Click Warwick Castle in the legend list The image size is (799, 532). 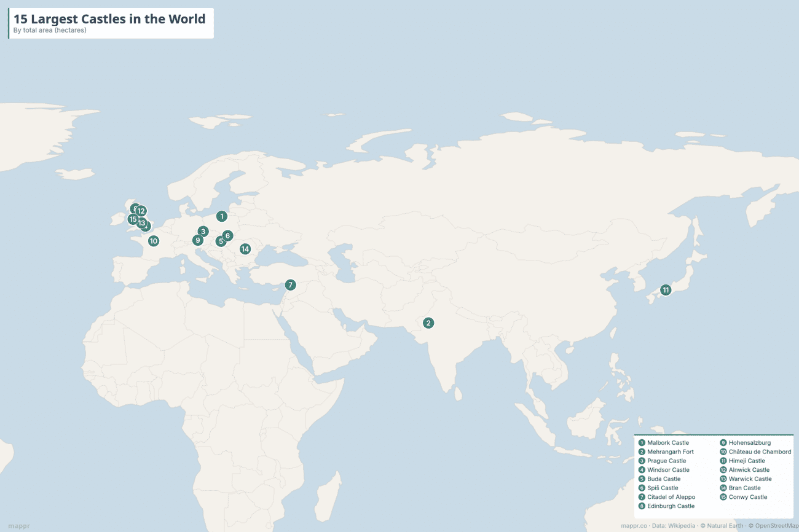point(750,479)
